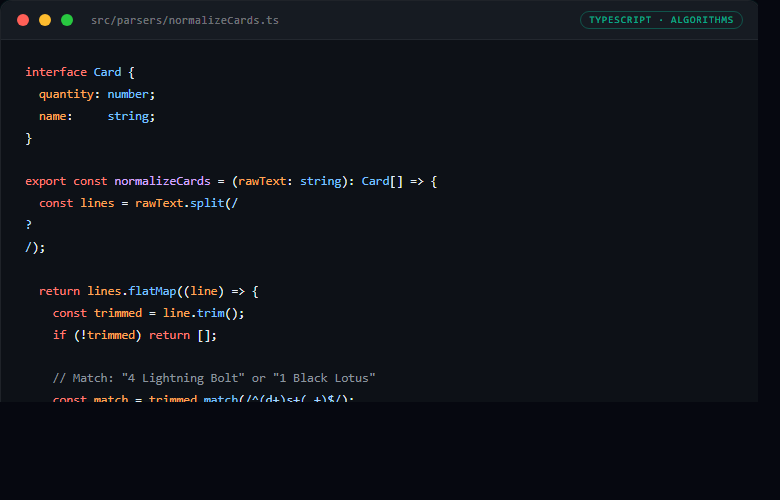
Task: Click the 'const match' line at bottom
Action: [203, 398]
